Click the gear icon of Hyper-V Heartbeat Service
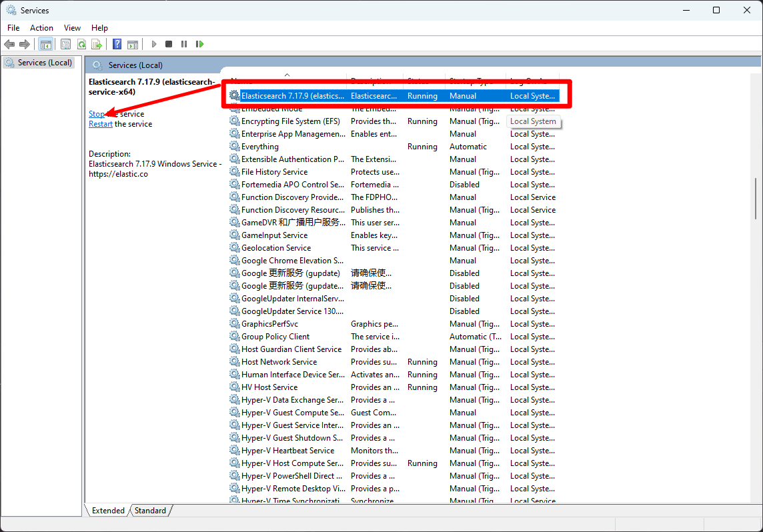Image resolution: width=763 pixels, height=532 pixels. tap(235, 450)
